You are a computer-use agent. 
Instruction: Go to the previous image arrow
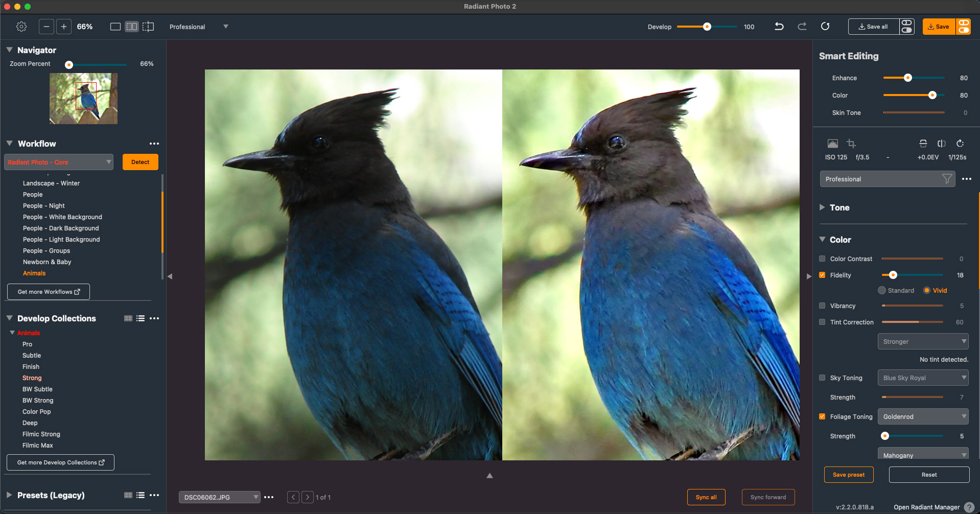coord(293,497)
